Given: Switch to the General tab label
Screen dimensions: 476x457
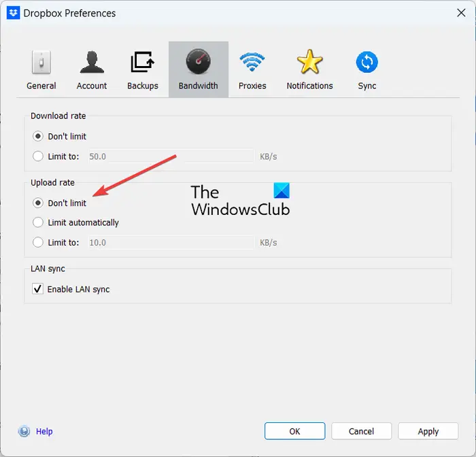Looking at the screenshot, I should tap(41, 86).
